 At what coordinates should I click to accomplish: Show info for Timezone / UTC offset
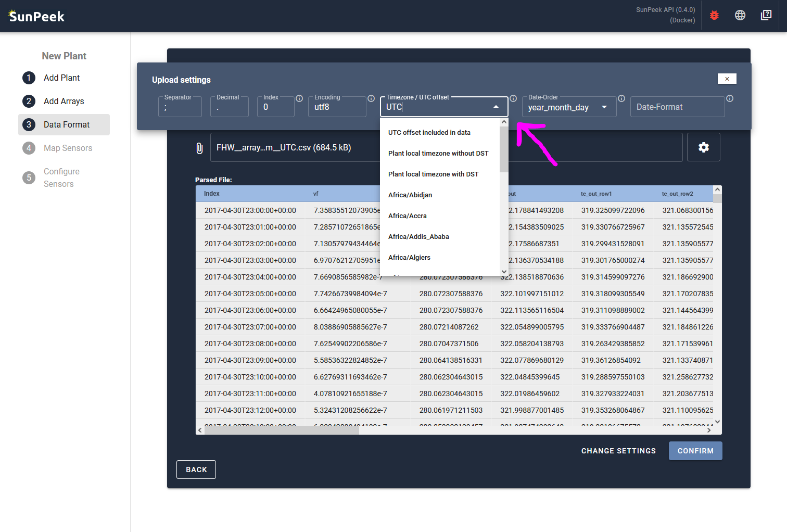[x=513, y=98]
